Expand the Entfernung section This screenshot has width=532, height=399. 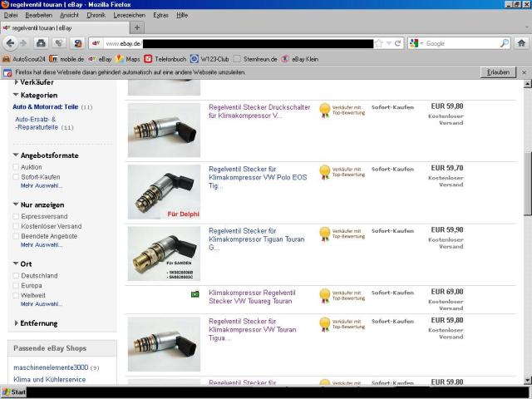(x=16, y=323)
